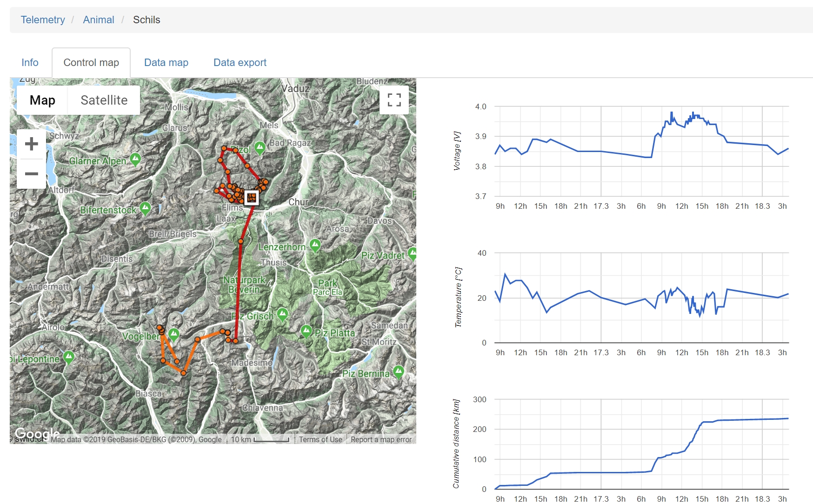The image size is (813, 504).
Task: Navigate to Telemetry via breadcrumb
Action: point(43,20)
